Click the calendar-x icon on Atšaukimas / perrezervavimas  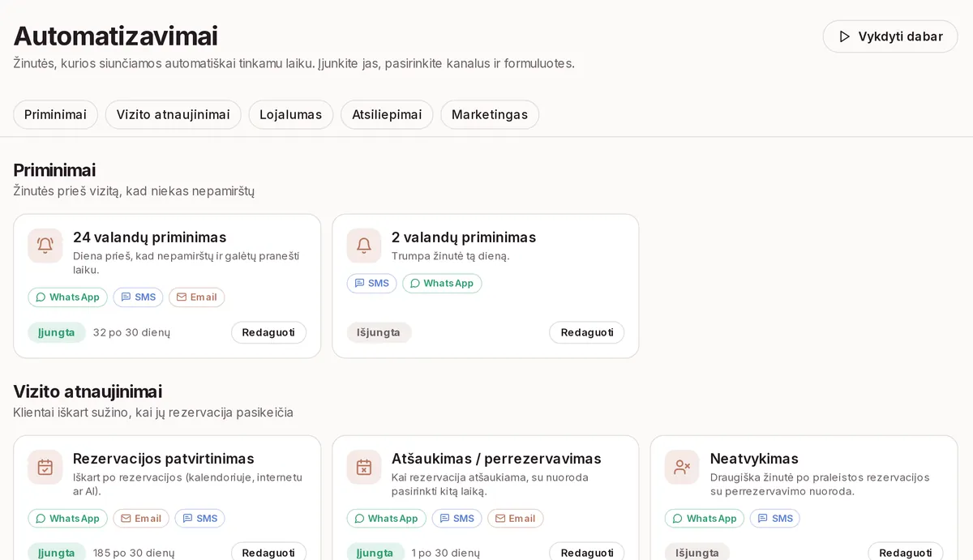[364, 467]
